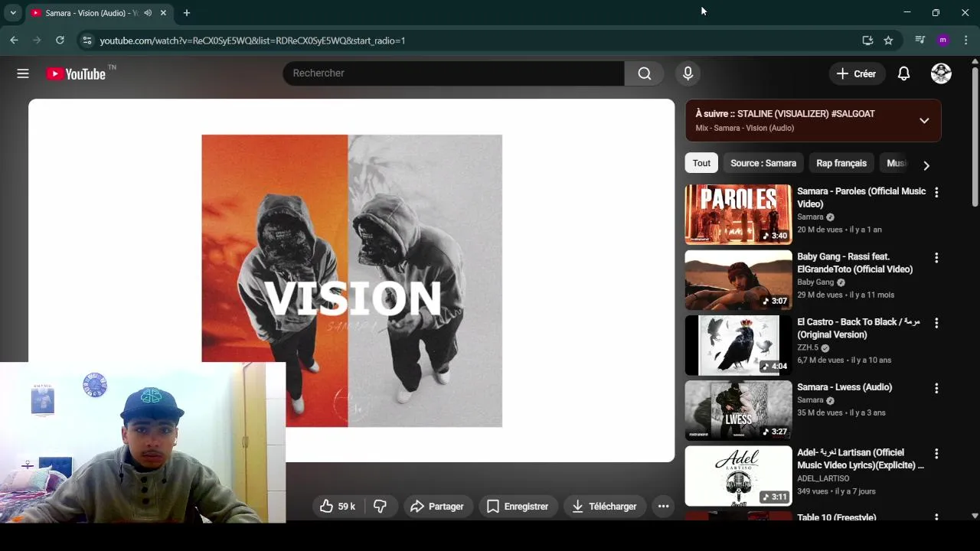980x551 pixels.
Task: Click the Créer create button
Action: pyautogui.click(x=857, y=73)
